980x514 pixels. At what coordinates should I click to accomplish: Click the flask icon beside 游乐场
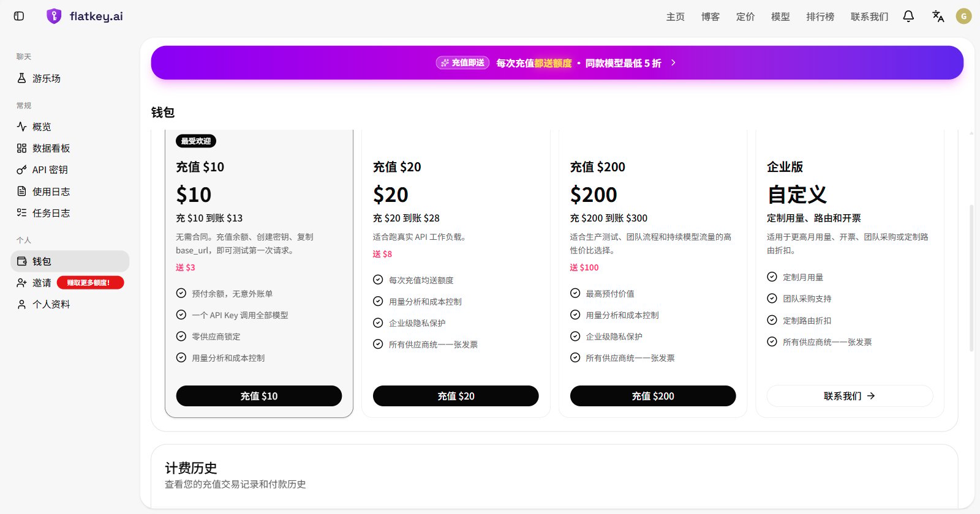[x=21, y=78]
